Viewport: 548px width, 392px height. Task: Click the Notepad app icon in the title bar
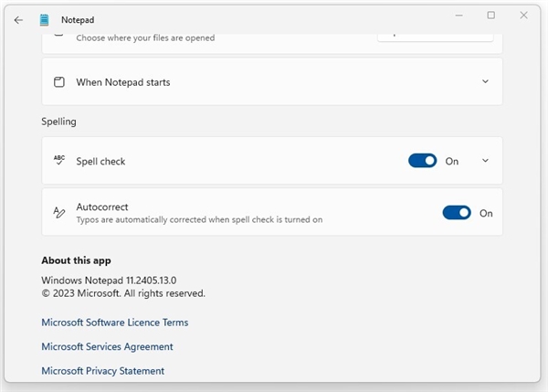[x=44, y=19]
